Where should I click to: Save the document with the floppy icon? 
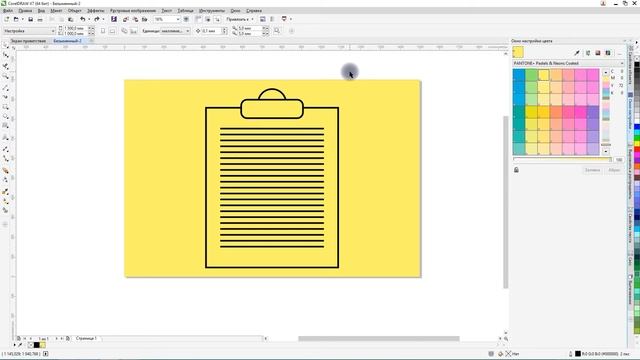[30, 19]
